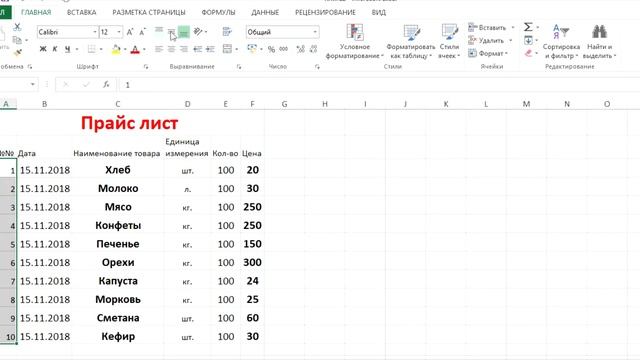Image resolution: width=640 pixels, height=360 pixels.
Task: Increase decimal places icon
Action: pos(301,49)
